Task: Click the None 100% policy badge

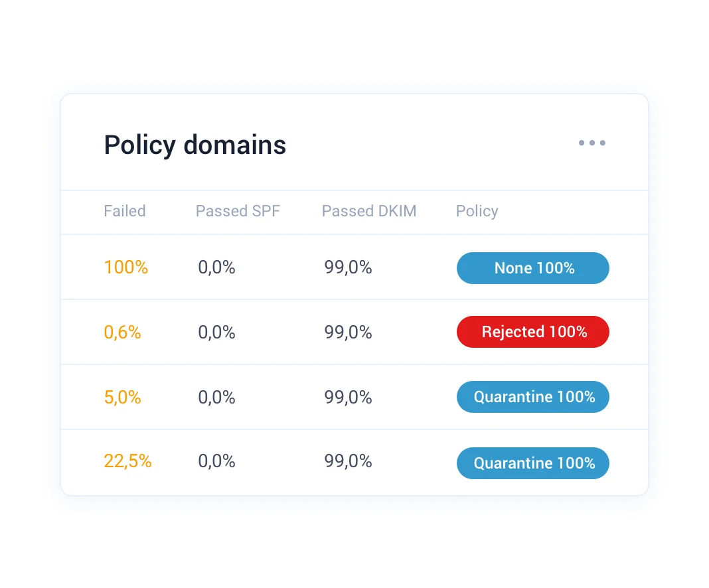Action: coord(533,268)
